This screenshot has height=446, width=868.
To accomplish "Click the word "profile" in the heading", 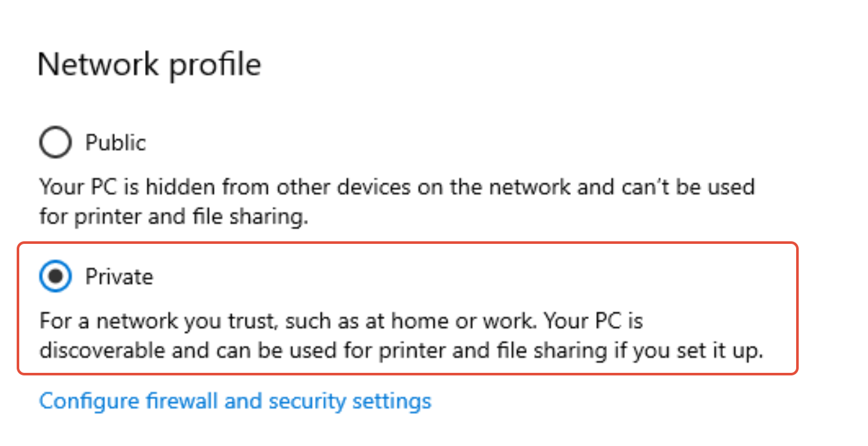I will pyautogui.click(x=216, y=66).
